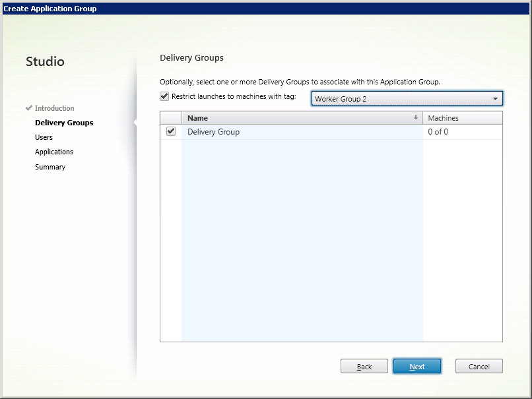Jump to the Summary wizard step

pos(50,167)
